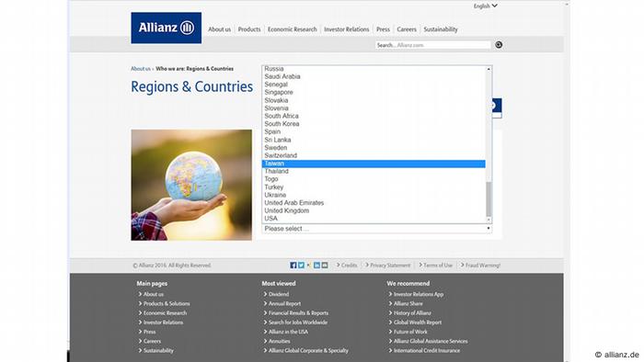Select Slovakia in the country list

(374, 100)
